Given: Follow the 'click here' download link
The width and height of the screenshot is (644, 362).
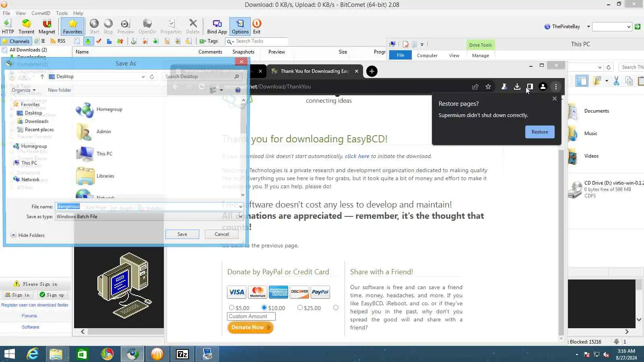Looking at the screenshot, I should click(x=357, y=156).
